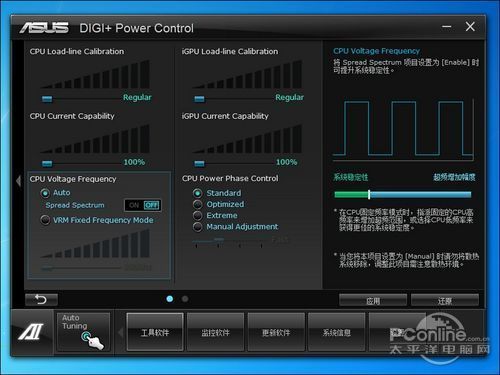Select the Auto voltage frequency radio button
The height and width of the screenshot is (375, 500).
coord(45,193)
